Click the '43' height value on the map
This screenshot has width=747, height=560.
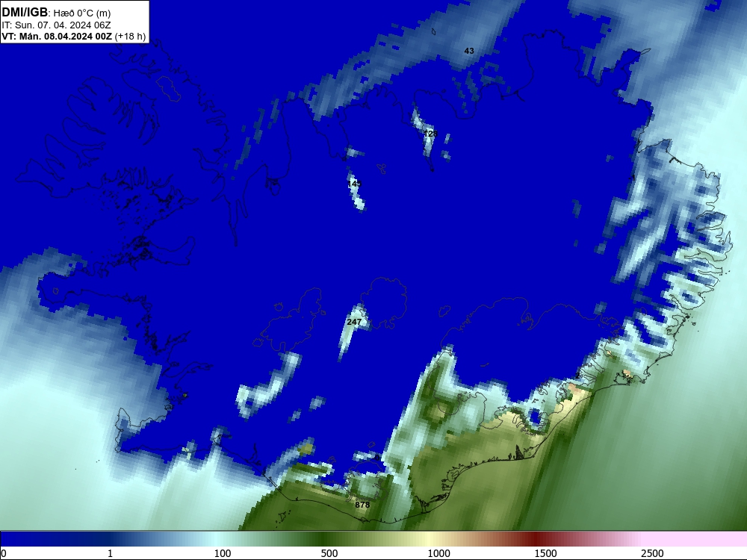(469, 51)
